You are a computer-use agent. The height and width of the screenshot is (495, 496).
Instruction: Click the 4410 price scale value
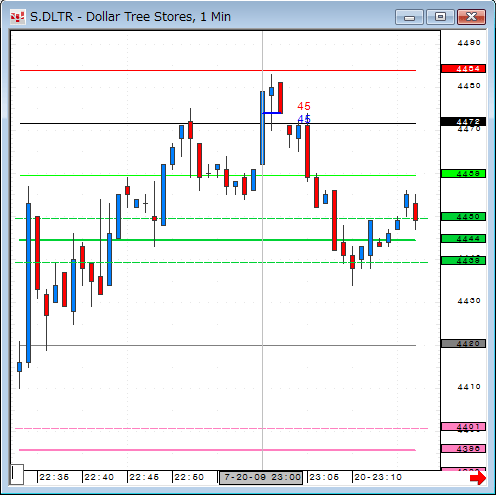(469, 387)
